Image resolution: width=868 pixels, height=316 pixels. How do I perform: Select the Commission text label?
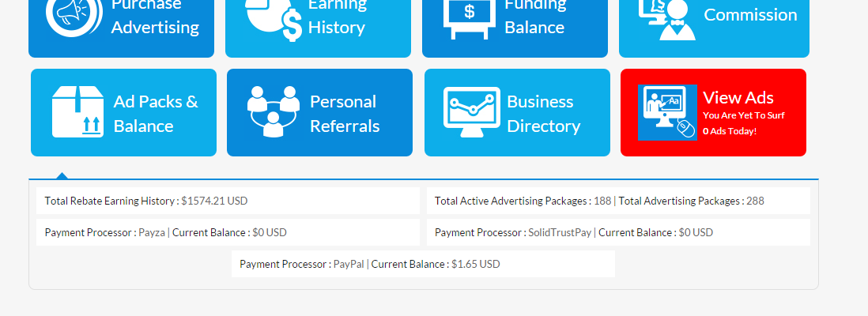coord(750,15)
